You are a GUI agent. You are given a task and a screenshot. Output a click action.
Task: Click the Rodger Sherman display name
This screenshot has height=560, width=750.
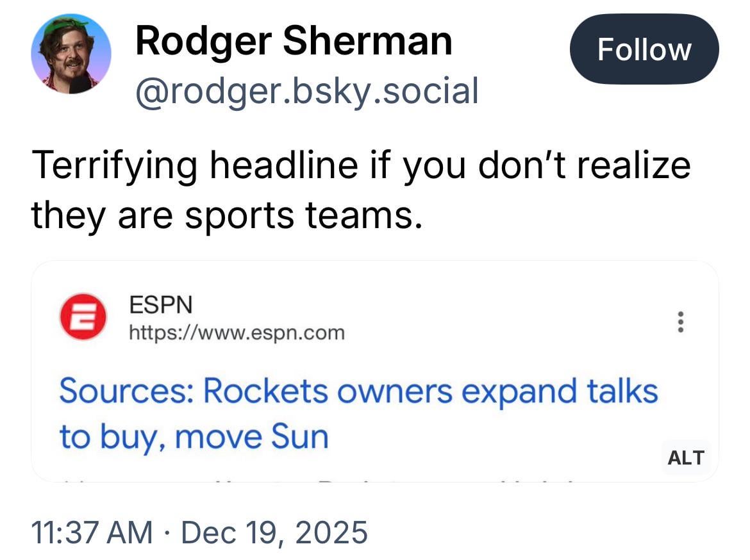pos(294,41)
